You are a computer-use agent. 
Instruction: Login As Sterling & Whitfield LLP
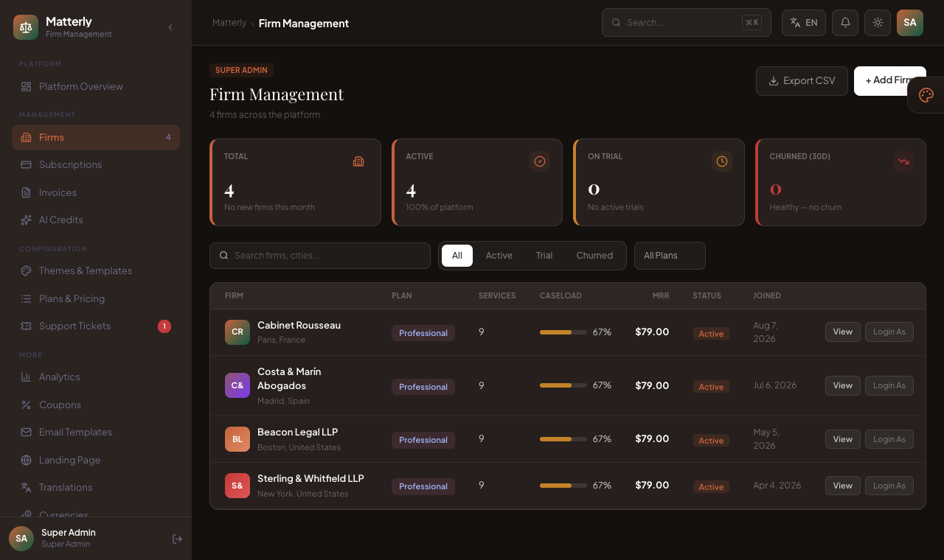889,486
